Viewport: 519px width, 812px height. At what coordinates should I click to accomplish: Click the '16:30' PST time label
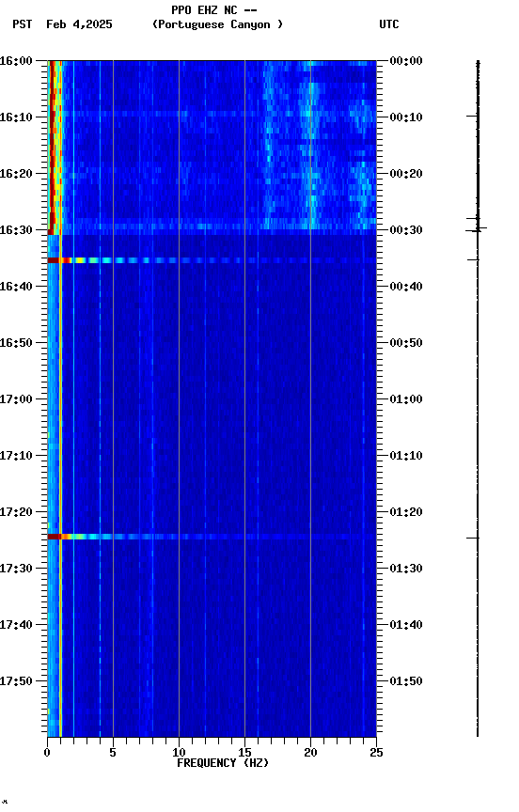(x=16, y=230)
